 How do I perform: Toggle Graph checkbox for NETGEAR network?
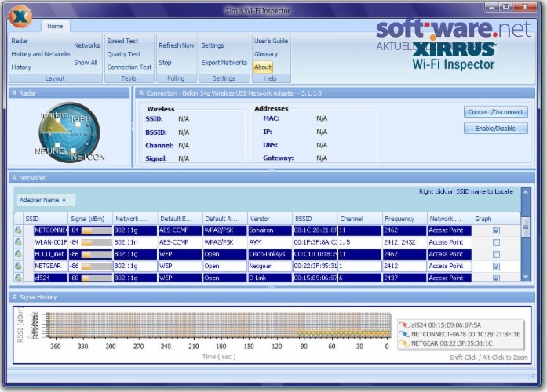[496, 266]
